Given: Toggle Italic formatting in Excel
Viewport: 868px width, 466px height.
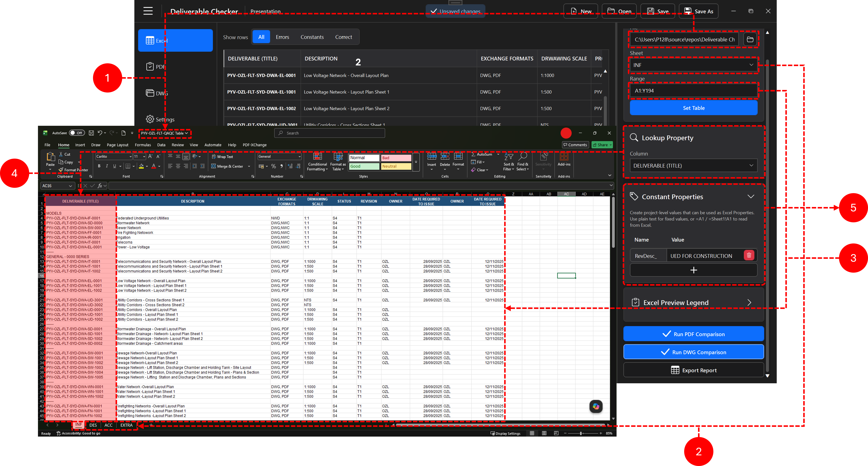Looking at the screenshot, I should [107, 166].
